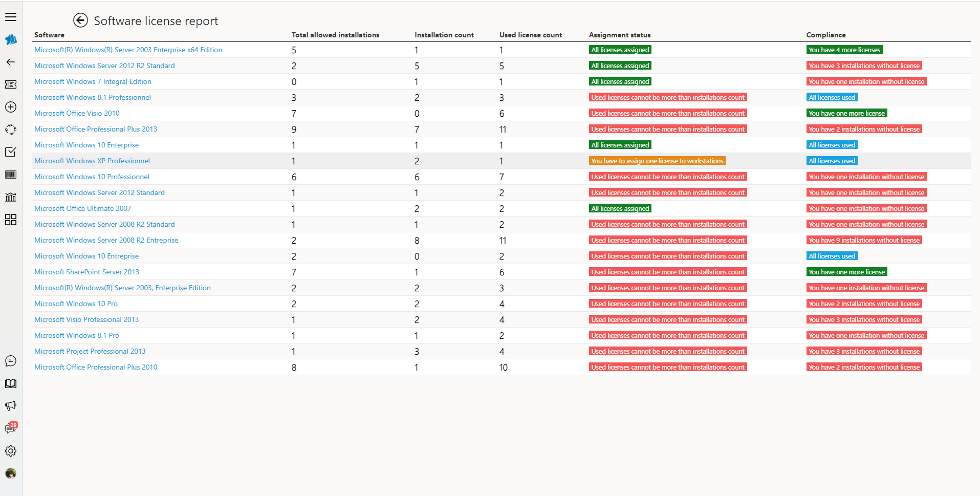
Task: Click 'You have 4 more licenses' badge
Action: 844,50
